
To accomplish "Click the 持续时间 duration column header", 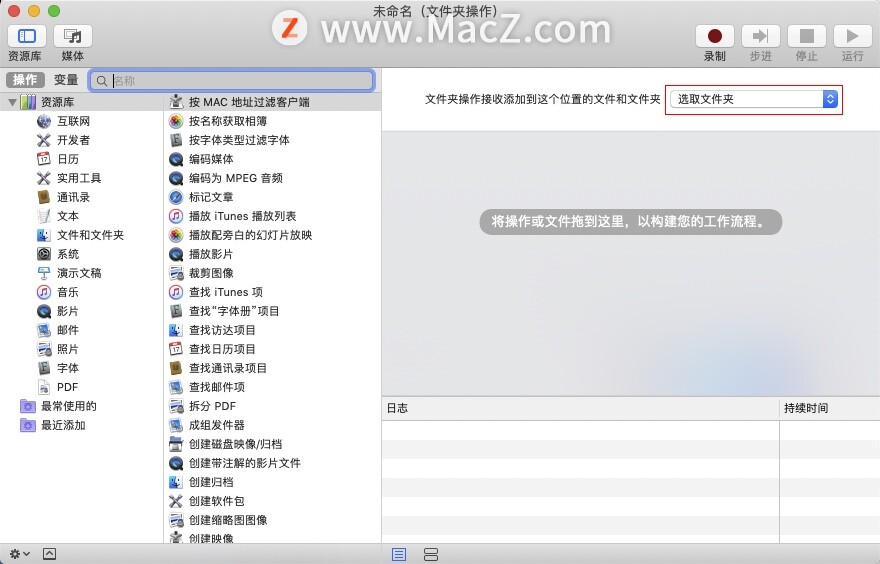I will [x=829, y=409].
